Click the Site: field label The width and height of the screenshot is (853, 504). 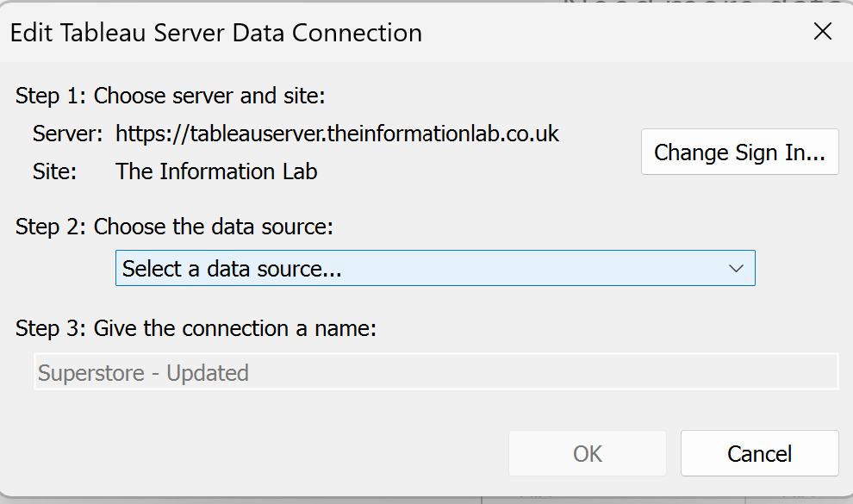54,171
